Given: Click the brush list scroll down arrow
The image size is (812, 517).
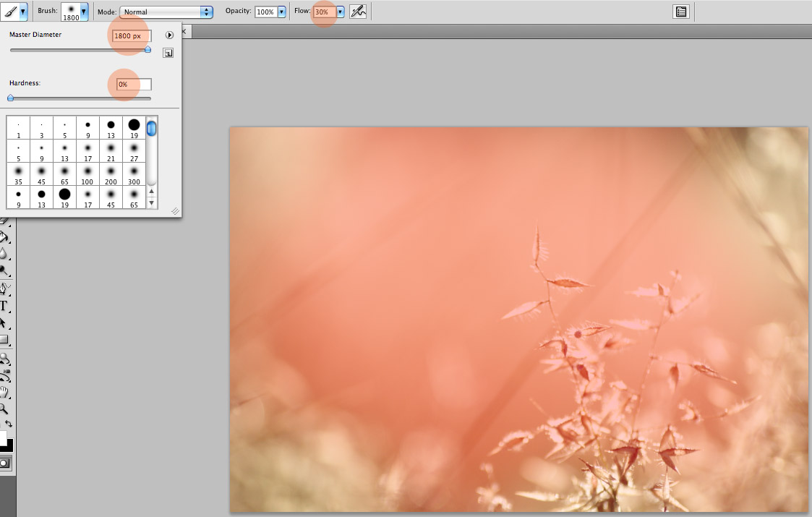Looking at the screenshot, I should [152, 203].
